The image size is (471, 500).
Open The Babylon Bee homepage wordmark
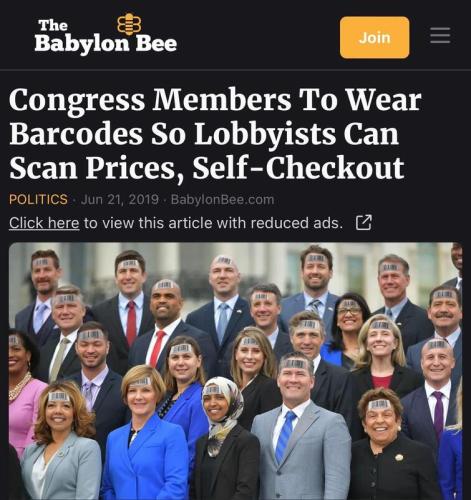tap(105, 35)
